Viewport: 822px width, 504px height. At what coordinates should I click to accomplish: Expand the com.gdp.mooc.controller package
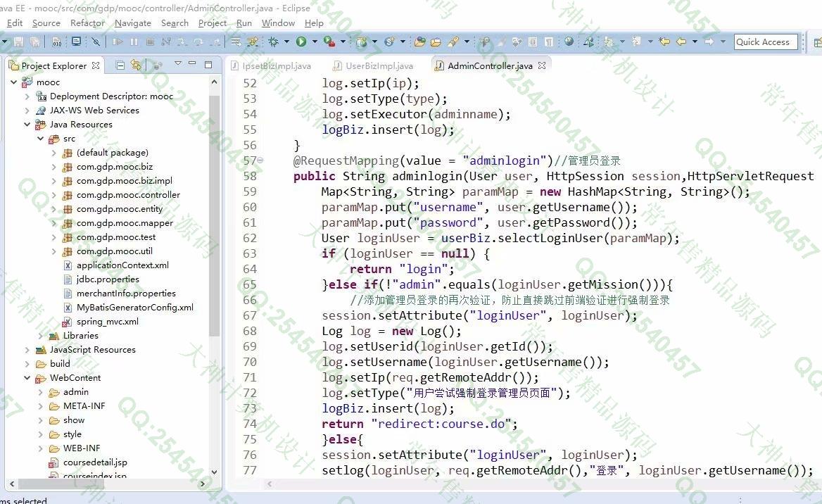point(54,195)
